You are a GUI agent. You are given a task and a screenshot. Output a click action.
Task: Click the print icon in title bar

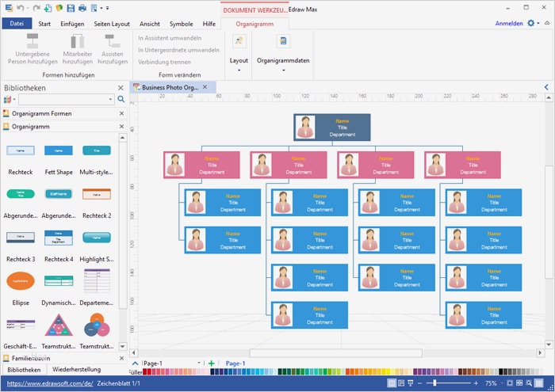pos(82,8)
